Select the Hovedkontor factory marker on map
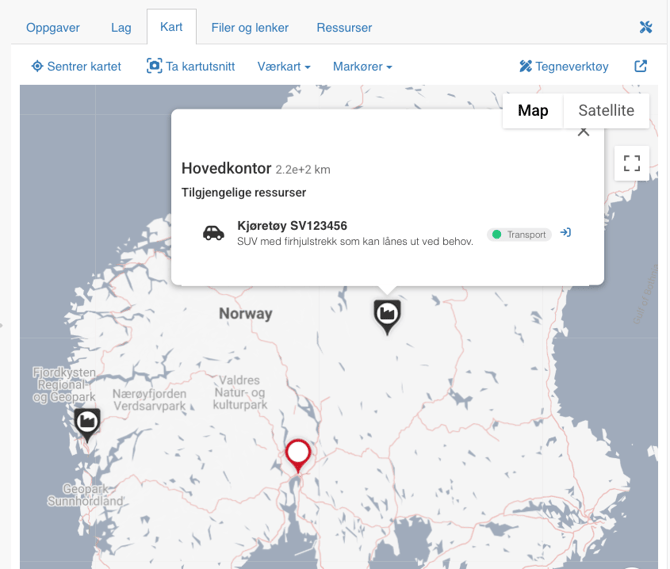This screenshot has width=670, height=569. click(x=387, y=316)
